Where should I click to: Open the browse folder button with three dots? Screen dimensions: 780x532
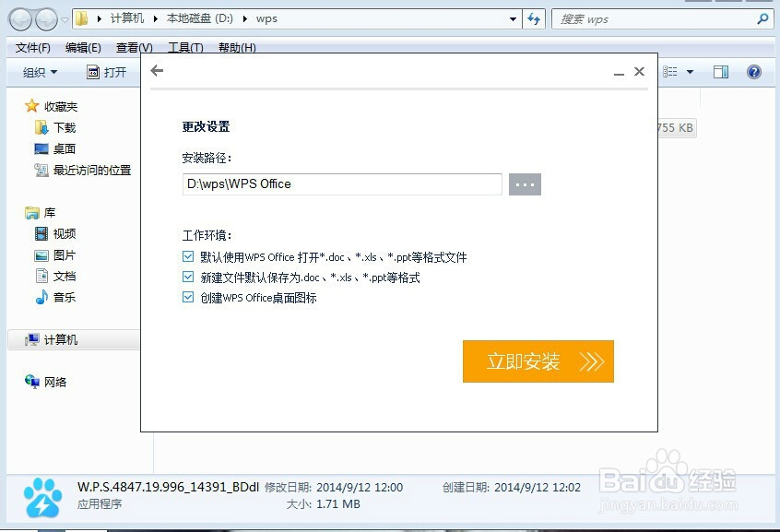(525, 184)
